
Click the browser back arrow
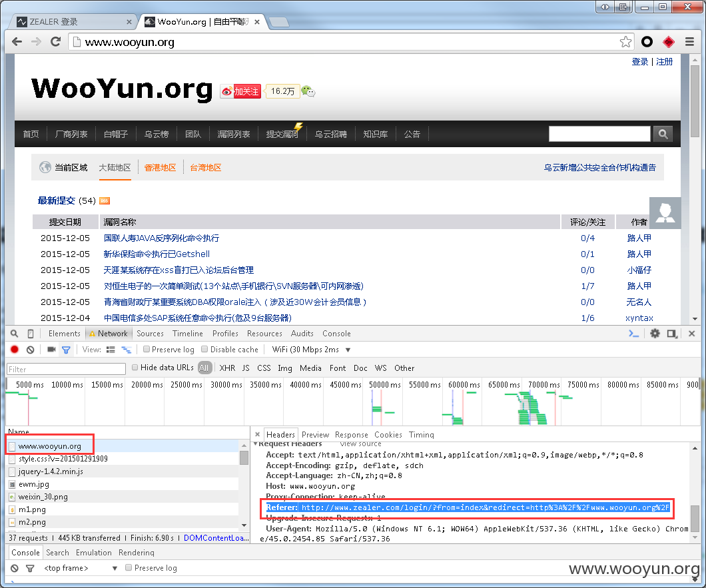(x=17, y=42)
